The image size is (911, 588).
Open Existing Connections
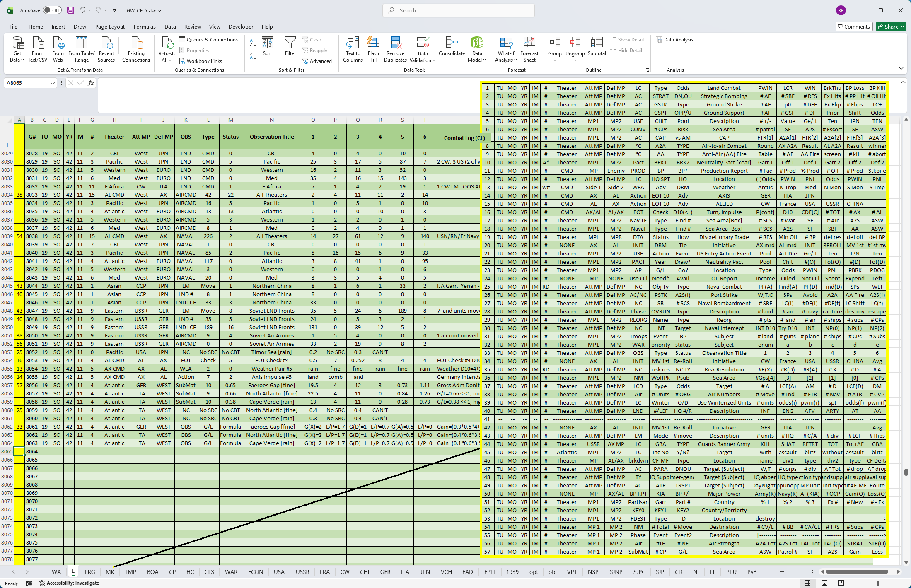tap(136, 50)
